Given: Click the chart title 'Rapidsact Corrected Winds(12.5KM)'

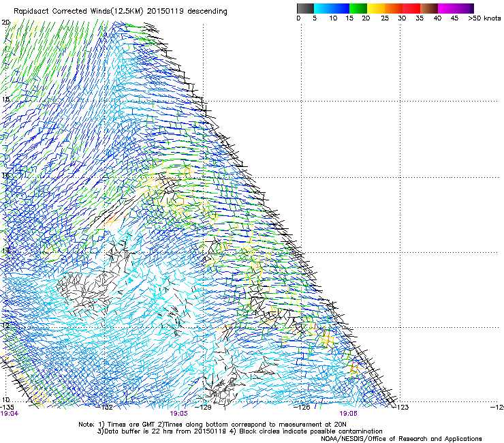Looking at the screenshot, I should click(78, 12).
